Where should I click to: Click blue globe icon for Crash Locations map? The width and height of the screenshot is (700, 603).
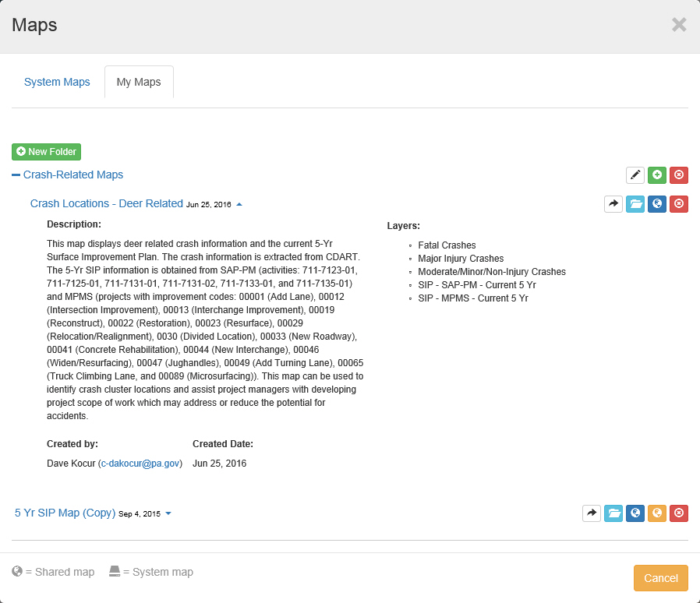point(657,204)
